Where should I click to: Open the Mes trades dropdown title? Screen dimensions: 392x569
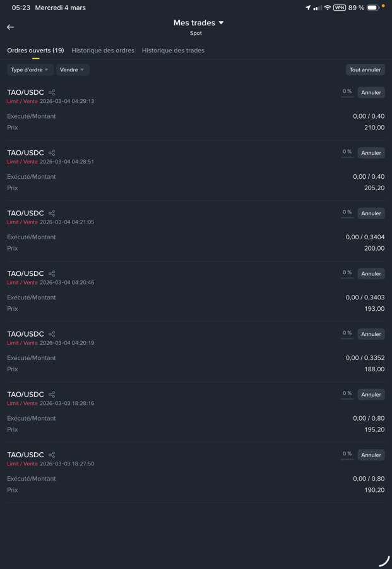(198, 23)
